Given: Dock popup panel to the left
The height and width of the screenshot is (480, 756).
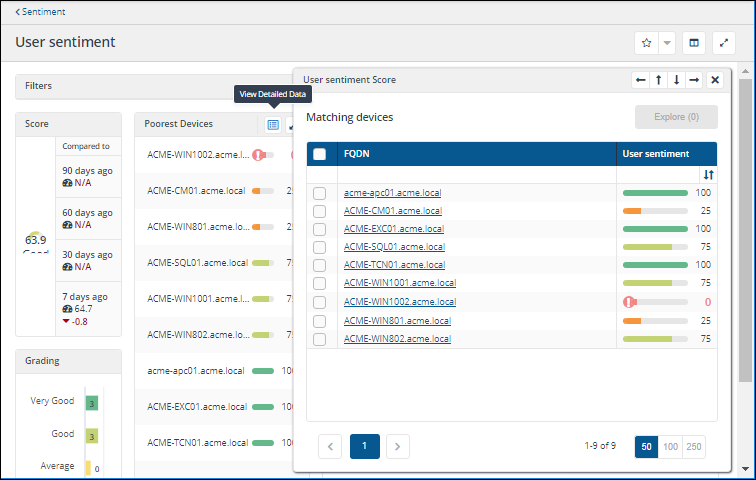Looking at the screenshot, I should (x=641, y=80).
